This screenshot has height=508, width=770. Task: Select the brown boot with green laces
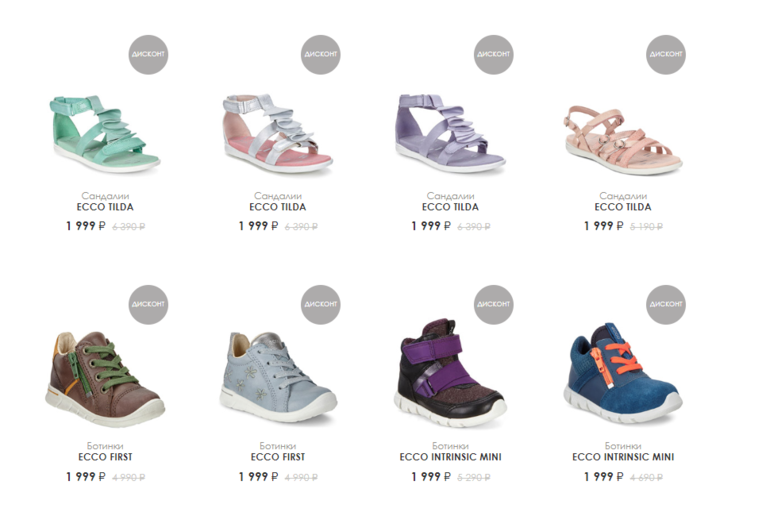point(105,379)
